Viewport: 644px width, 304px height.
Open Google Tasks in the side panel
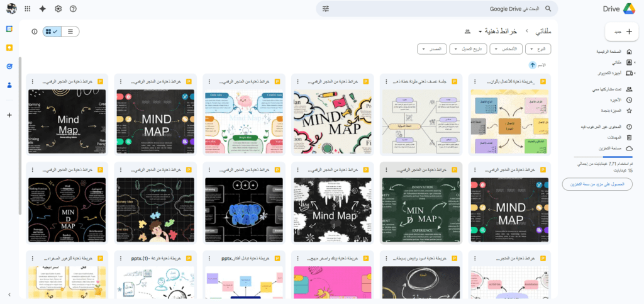(9, 66)
